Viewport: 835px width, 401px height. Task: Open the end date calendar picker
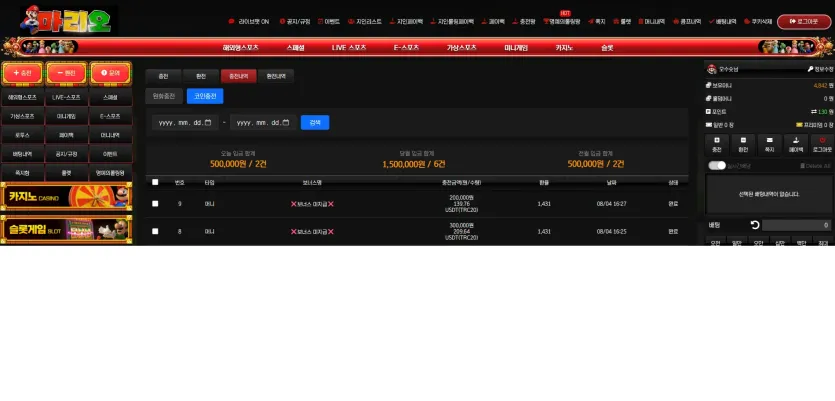pyautogui.click(x=286, y=122)
